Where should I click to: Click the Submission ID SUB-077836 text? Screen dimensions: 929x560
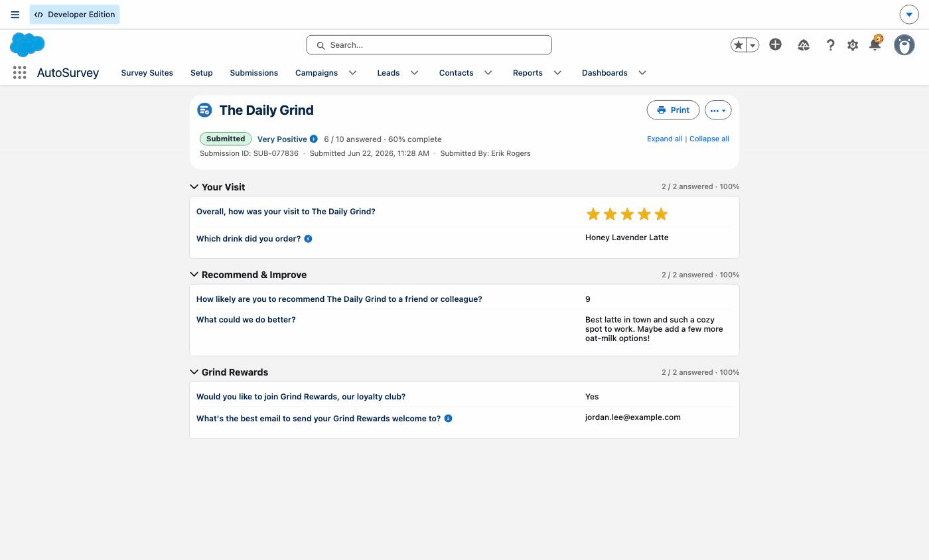tap(249, 153)
